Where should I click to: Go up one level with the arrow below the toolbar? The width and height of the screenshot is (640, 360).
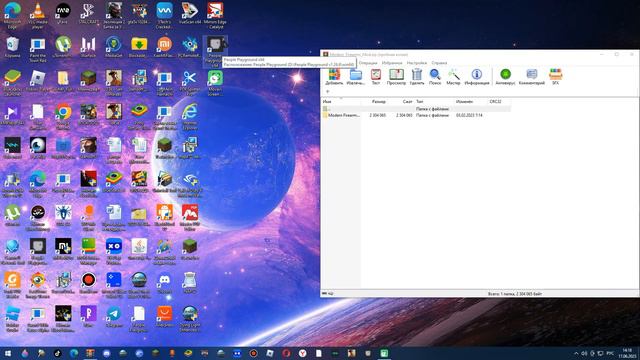(327, 91)
